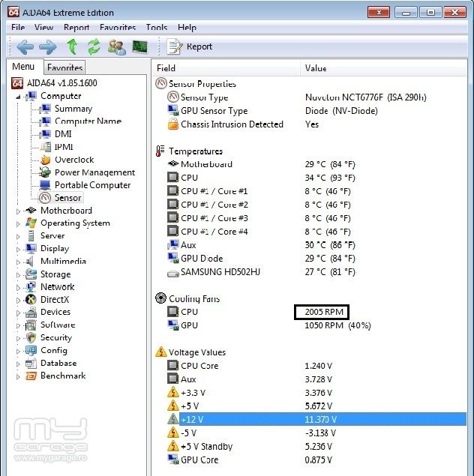Select the Sensor gauge icon
The width and height of the screenshot is (474, 476).
[x=45, y=198]
